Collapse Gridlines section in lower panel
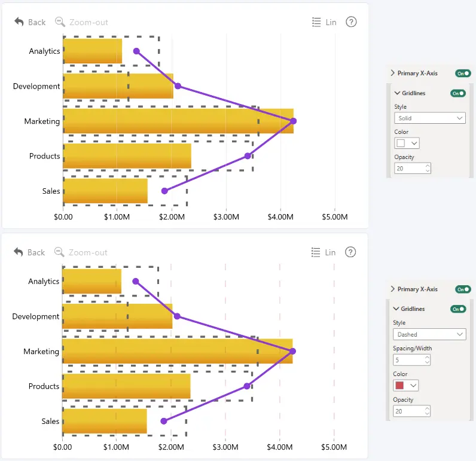The width and height of the screenshot is (476, 461). click(x=396, y=309)
